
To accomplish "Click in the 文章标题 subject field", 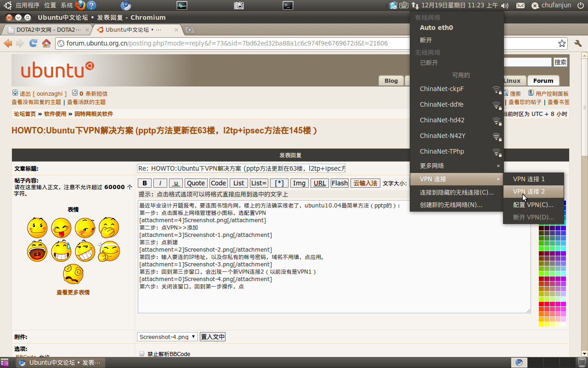I will click(242, 168).
